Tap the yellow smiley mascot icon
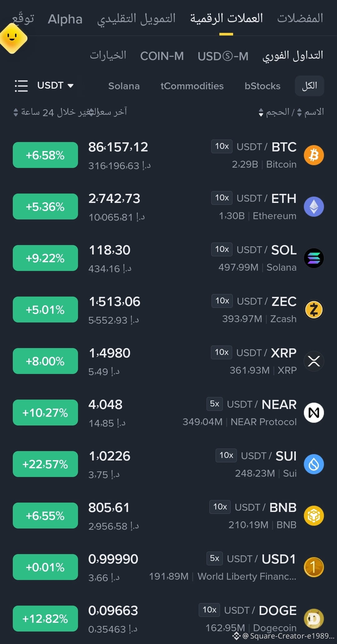This screenshot has height=644, width=337. 12,38
